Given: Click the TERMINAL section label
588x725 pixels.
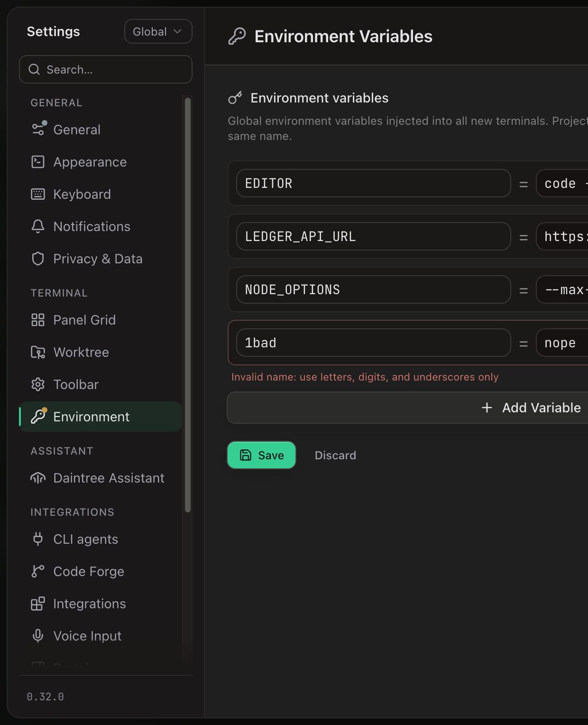Looking at the screenshot, I should [x=59, y=293].
